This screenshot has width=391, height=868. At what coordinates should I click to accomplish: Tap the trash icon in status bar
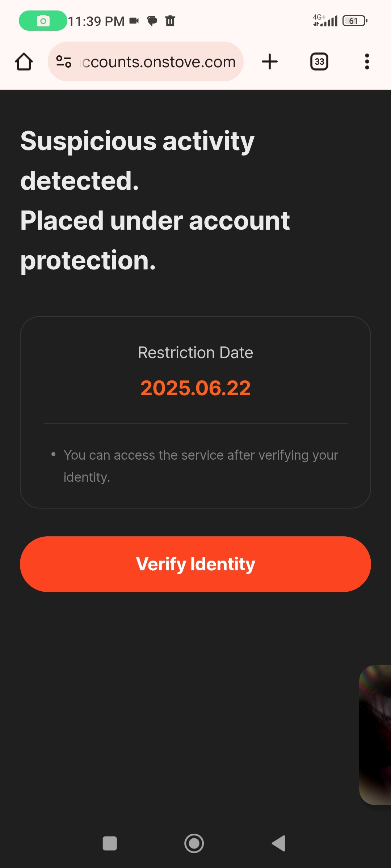coord(170,21)
